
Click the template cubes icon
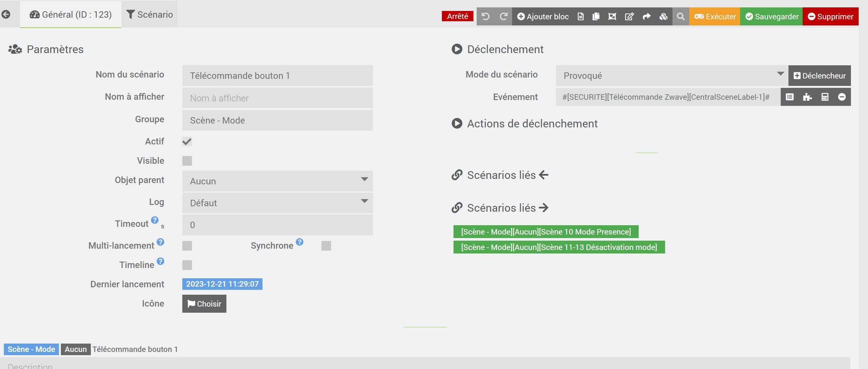pos(663,16)
